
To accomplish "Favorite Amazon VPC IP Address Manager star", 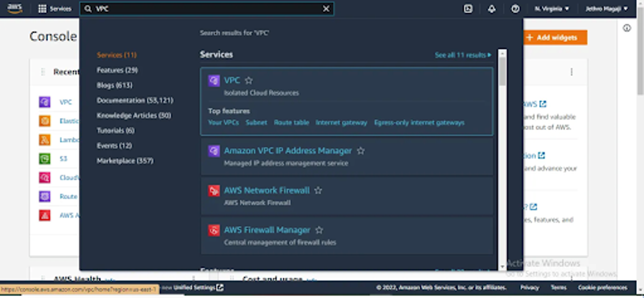I will click(x=361, y=151).
